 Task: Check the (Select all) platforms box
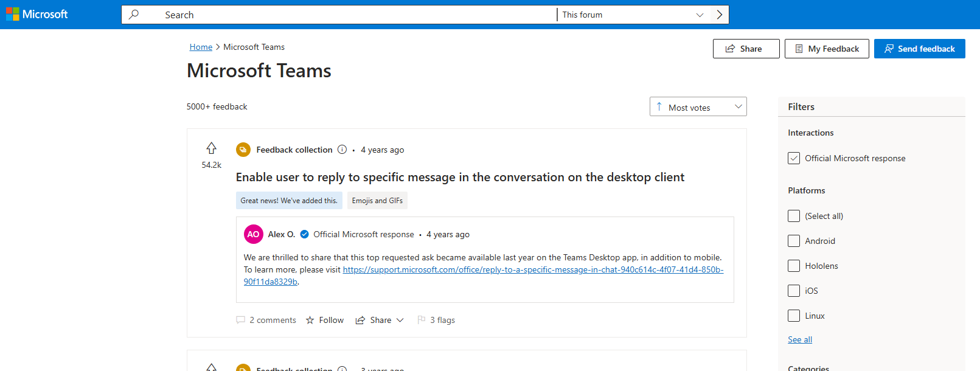tap(794, 216)
